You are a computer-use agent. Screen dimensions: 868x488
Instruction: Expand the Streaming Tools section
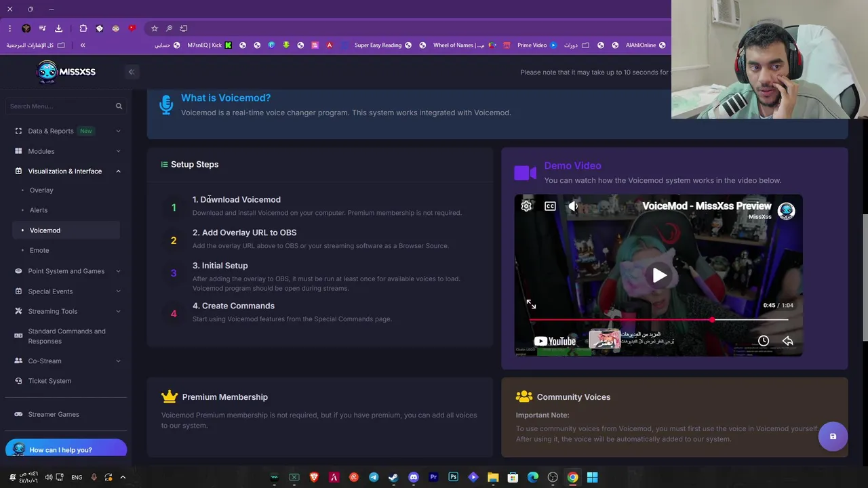pos(66,311)
